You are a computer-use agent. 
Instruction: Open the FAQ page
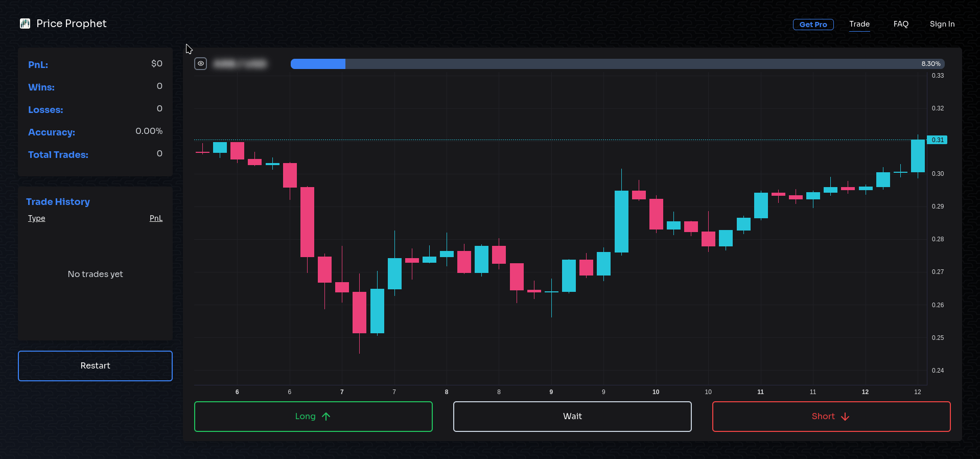[x=901, y=24]
